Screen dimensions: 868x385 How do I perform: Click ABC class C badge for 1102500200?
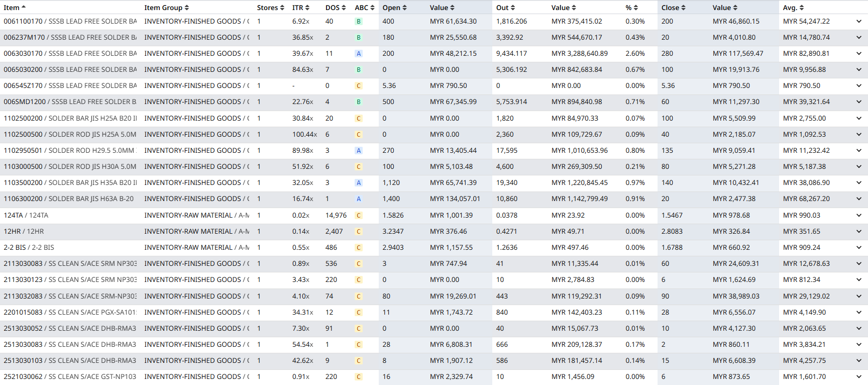[x=359, y=118]
